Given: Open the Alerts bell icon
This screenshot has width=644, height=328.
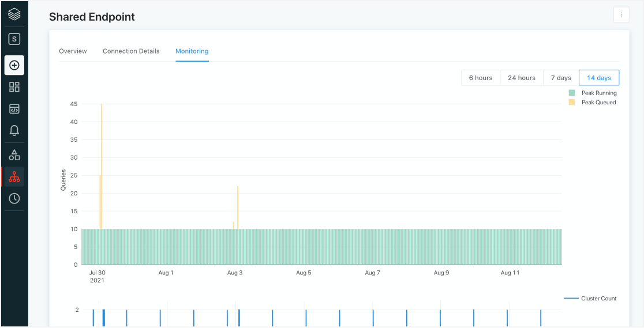Looking at the screenshot, I should pyautogui.click(x=14, y=131).
